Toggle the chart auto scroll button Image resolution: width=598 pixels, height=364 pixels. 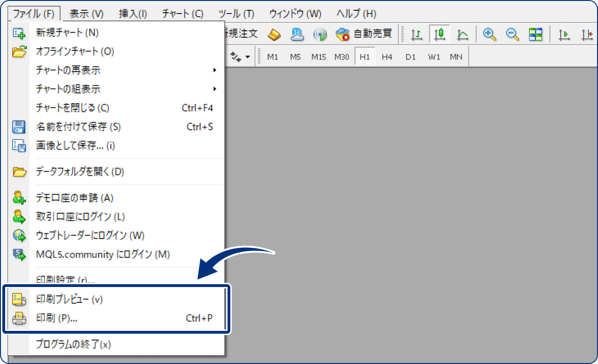(564, 34)
